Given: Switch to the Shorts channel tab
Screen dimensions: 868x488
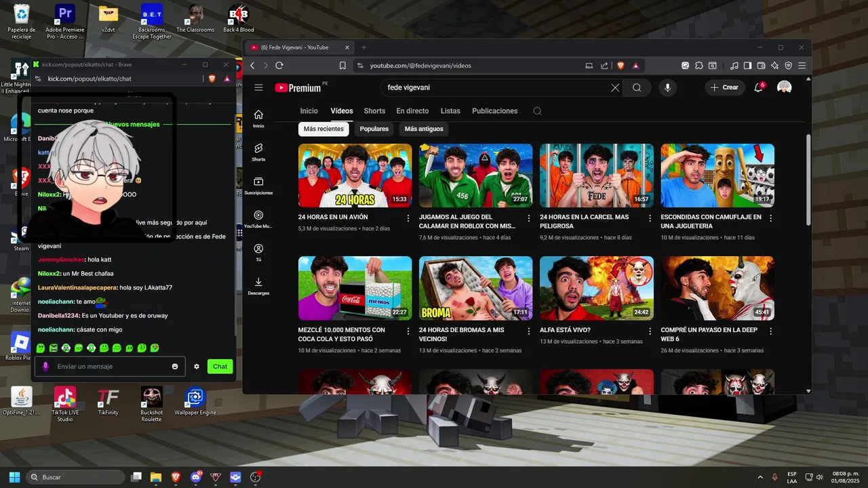Looking at the screenshot, I should pos(374,111).
